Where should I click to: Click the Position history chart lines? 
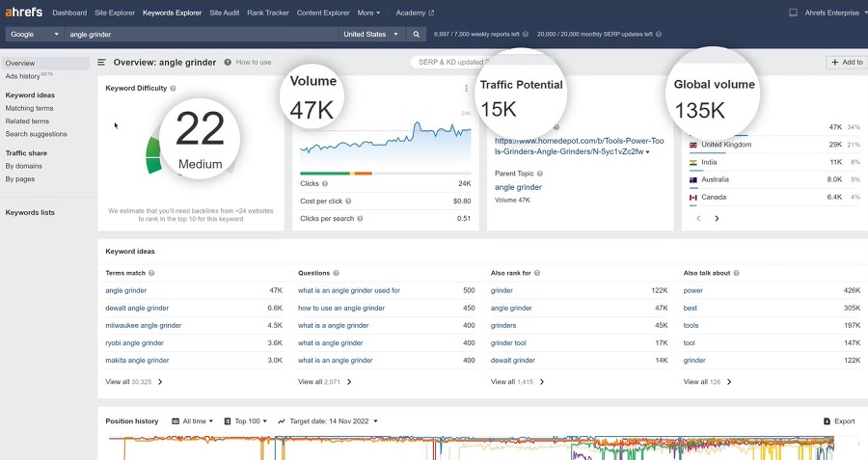click(x=472, y=448)
